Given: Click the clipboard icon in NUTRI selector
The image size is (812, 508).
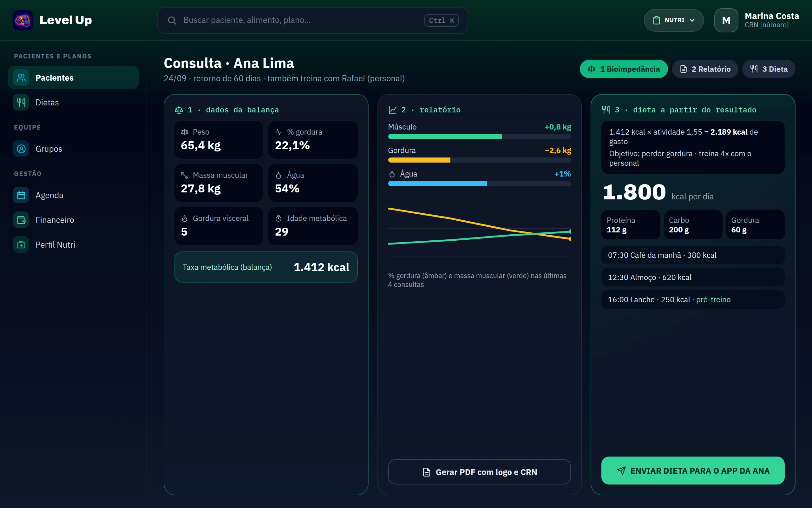Looking at the screenshot, I should coord(656,20).
